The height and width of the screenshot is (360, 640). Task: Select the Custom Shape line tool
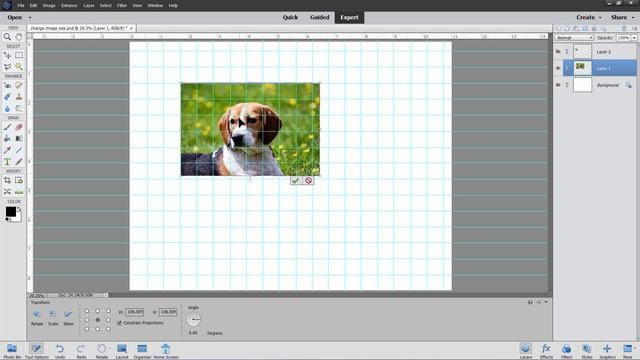(19, 150)
